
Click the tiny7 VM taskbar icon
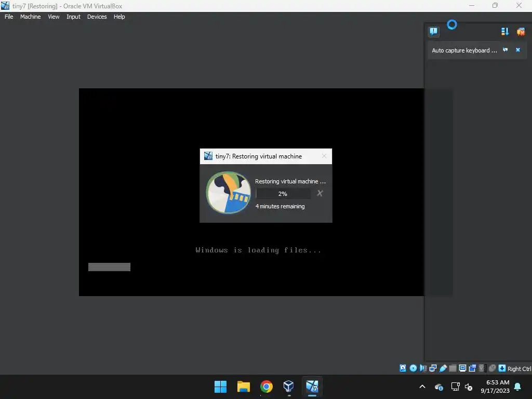(312, 387)
